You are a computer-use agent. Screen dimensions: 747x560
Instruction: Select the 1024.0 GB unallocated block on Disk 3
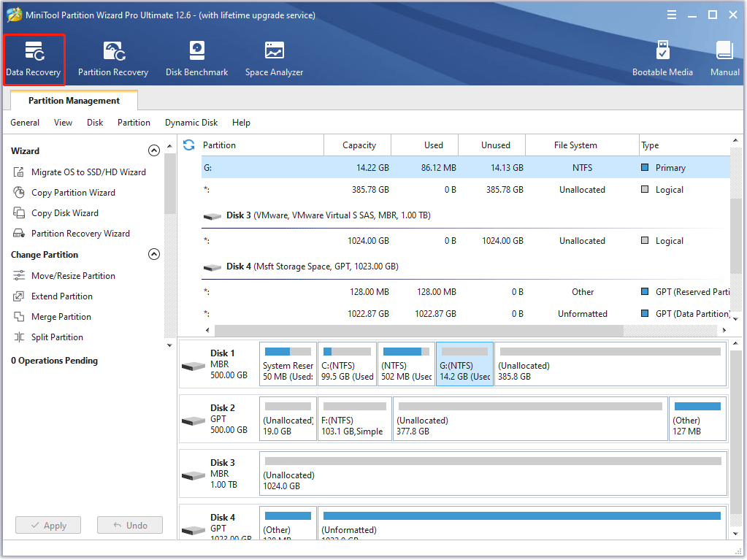coord(493,473)
